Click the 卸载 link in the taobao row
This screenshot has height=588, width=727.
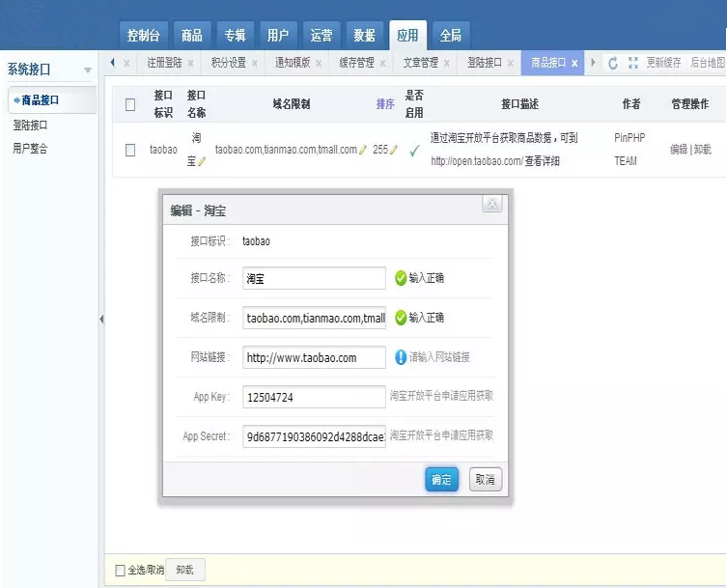click(703, 150)
